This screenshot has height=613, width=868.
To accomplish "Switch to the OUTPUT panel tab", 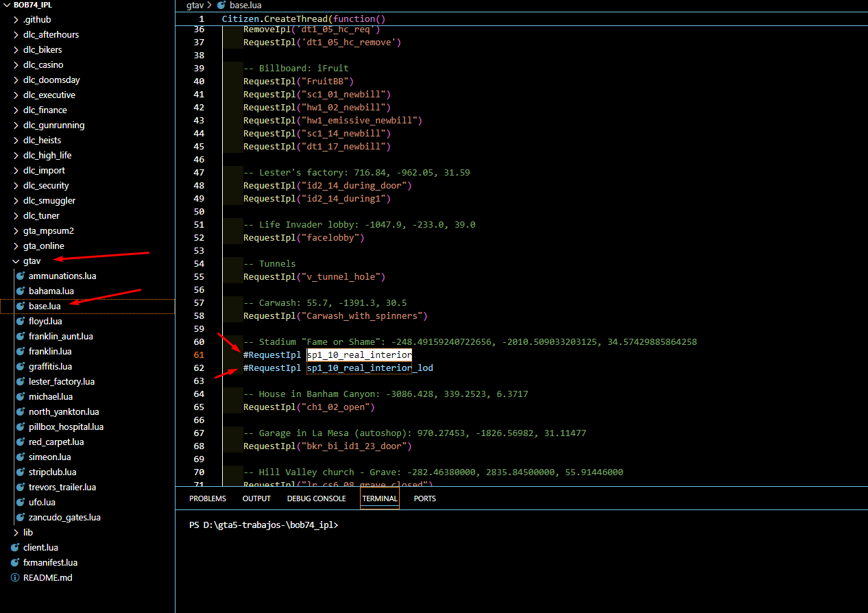I will coord(256,498).
